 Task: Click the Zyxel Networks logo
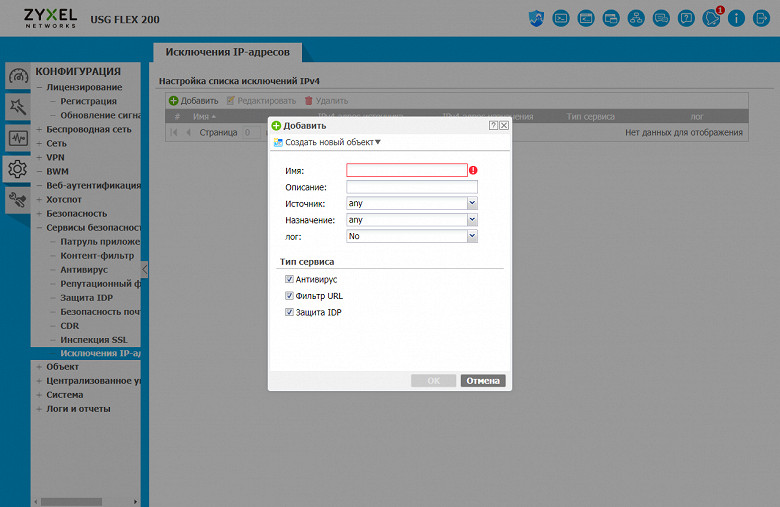click(51, 18)
